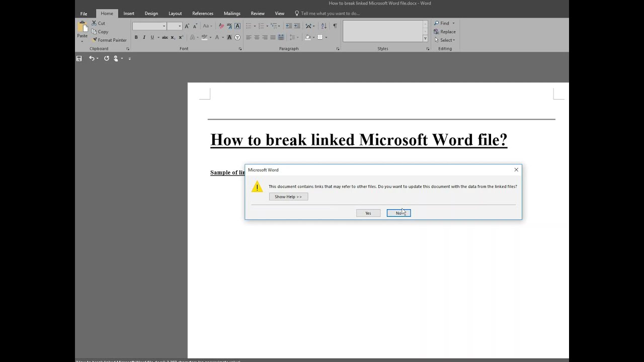Screen dimensions: 644x362
Task: Click the Decrease Font Size icon
Action: [195, 26]
